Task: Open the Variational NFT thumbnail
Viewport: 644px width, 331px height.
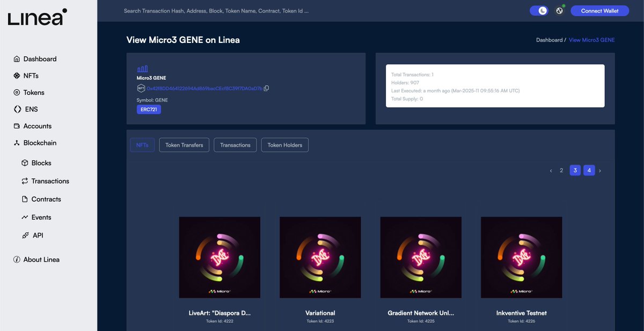Action: [x=320, y=258]
